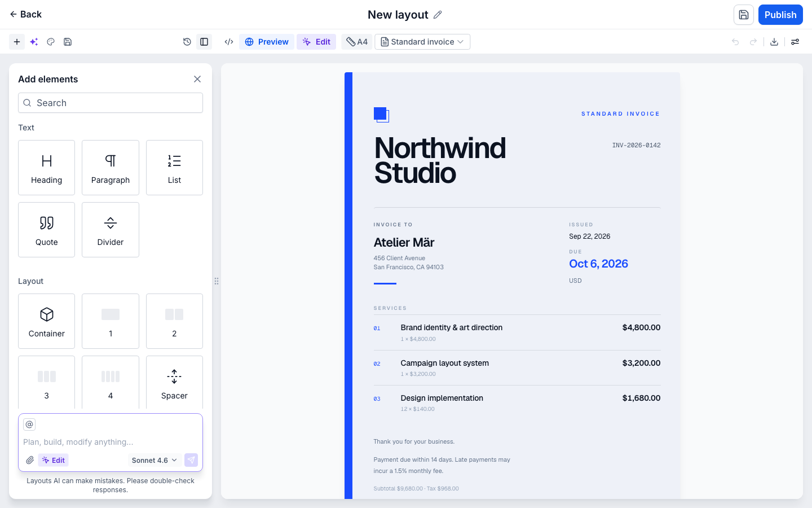Image resolution: width=812 pixels, height=508 pixels.
Task: Select Brand identity & art direction row
Action: (517, 332)
